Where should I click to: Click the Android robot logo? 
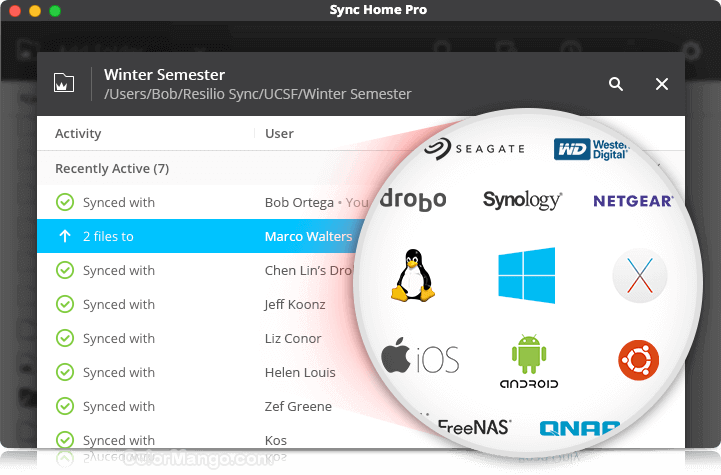click(529, 361)
